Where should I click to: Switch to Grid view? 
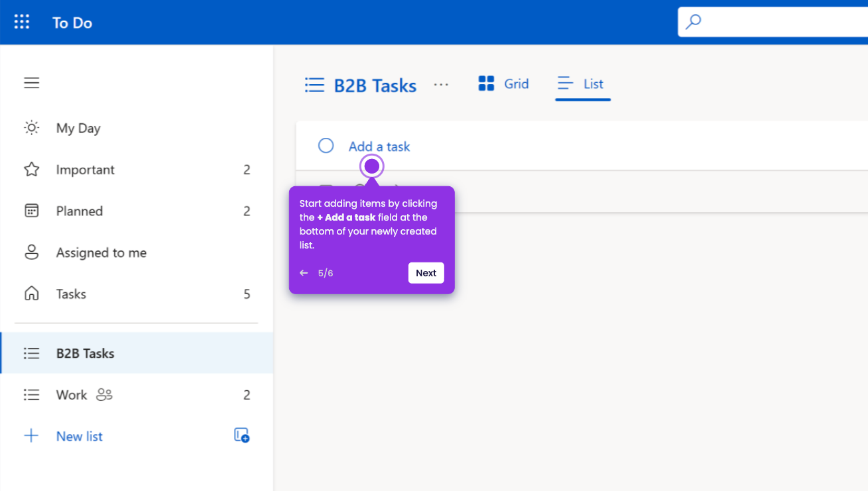(x=503, y=83)
